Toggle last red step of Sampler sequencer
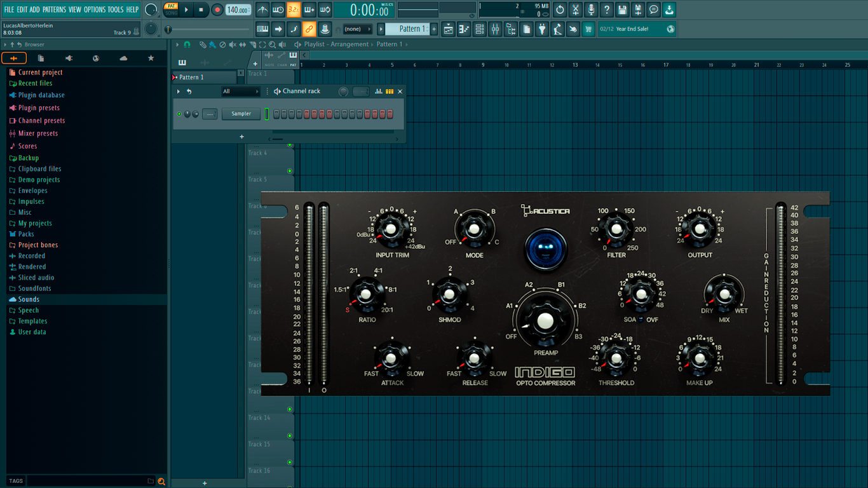Viewport: 868px width, 488px height. [x=390, y=114]
